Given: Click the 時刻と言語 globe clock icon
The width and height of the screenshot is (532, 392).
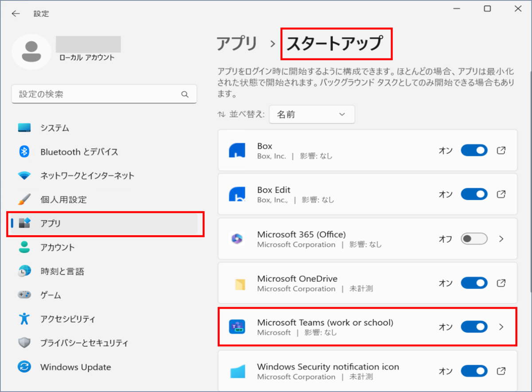Looking at the screenshot, I should point(24,271).
